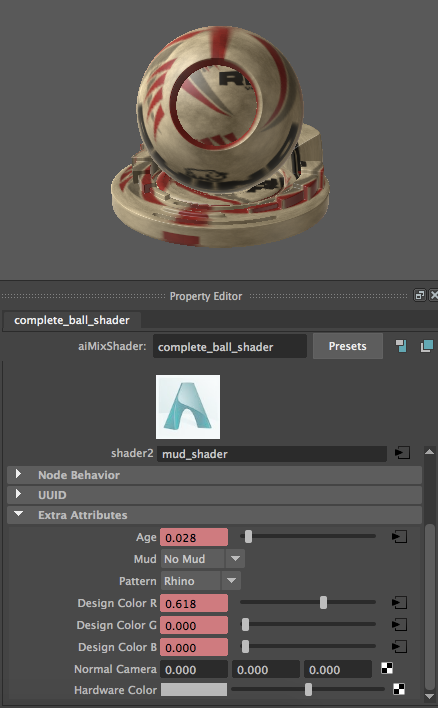Float the Property Editor panel
The height and width of the screenshot is (708, 438).
click(x=419, y=295)
